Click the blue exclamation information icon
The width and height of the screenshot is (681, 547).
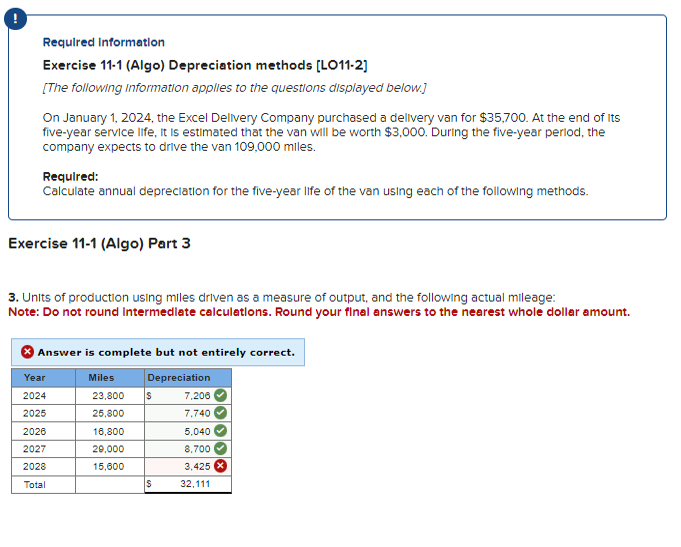click(15, 19)
